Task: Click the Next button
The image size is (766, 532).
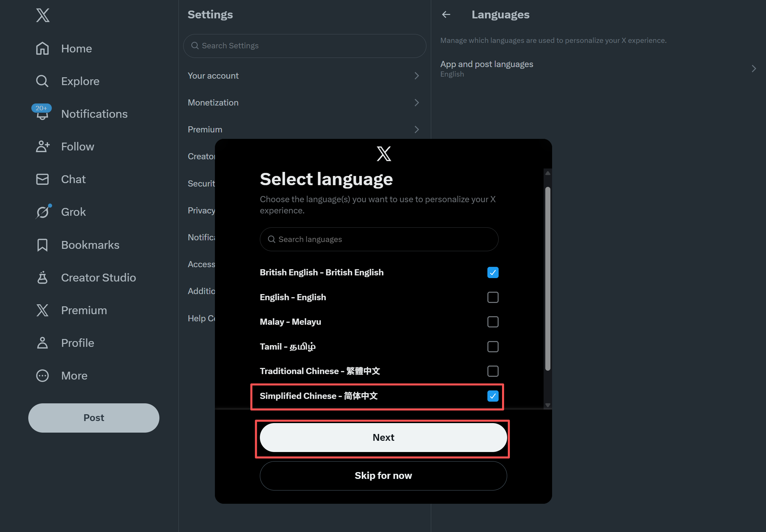Action: coord(383,437)
